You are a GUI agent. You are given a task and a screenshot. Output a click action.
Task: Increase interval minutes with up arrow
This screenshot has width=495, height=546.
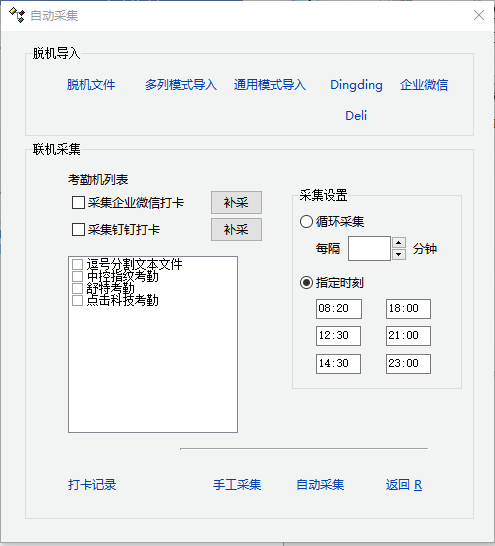click(399, 242)
